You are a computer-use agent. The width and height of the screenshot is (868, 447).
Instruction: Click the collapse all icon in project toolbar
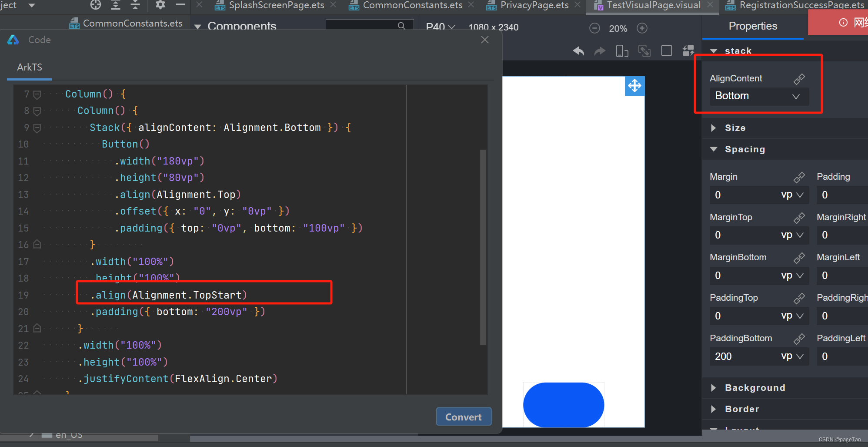(135, 5)
